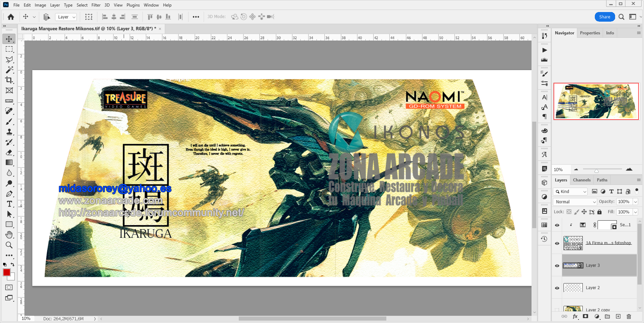Select the Hand tool
Image resolution: width=644 pixels, height=323 pixels.
coord(9,235)
